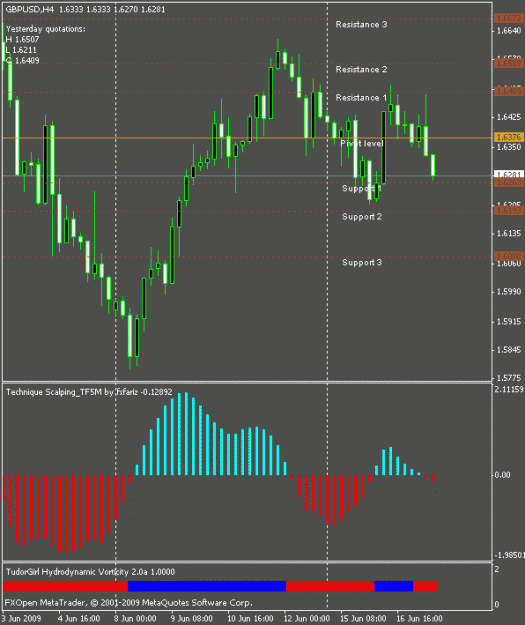
Task: Select the 'Support 2' level label
Action: click(362, 217)
